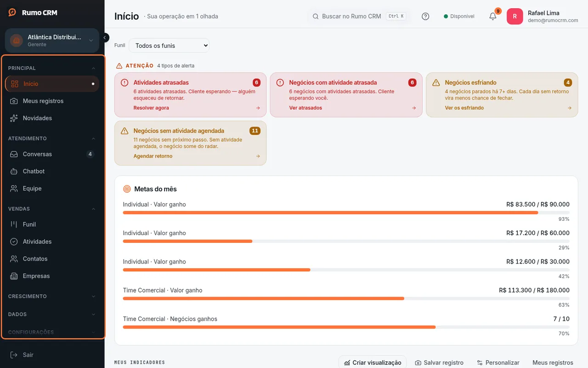588x368 pixels.
Task: Open the Funil dropdown Todos os funis
Action: pos(169,46)
